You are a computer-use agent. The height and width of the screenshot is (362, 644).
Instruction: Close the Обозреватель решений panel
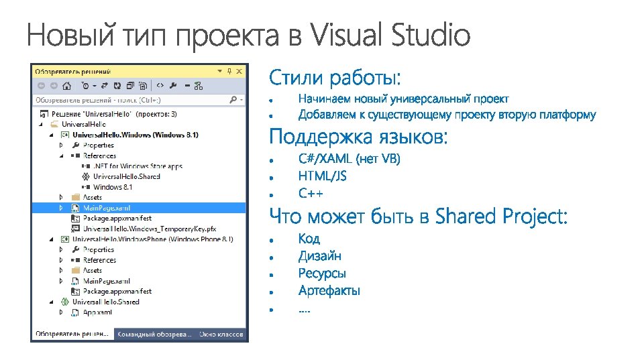click(239, 72)
